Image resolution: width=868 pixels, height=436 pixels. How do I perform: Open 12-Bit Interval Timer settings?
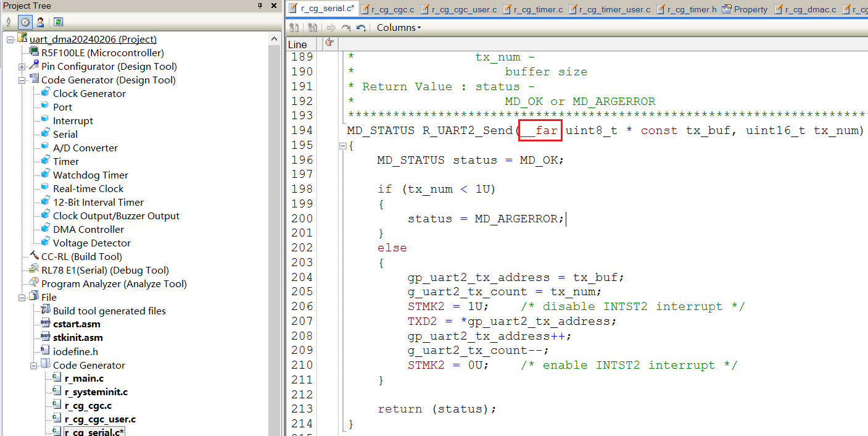[98, 202]
